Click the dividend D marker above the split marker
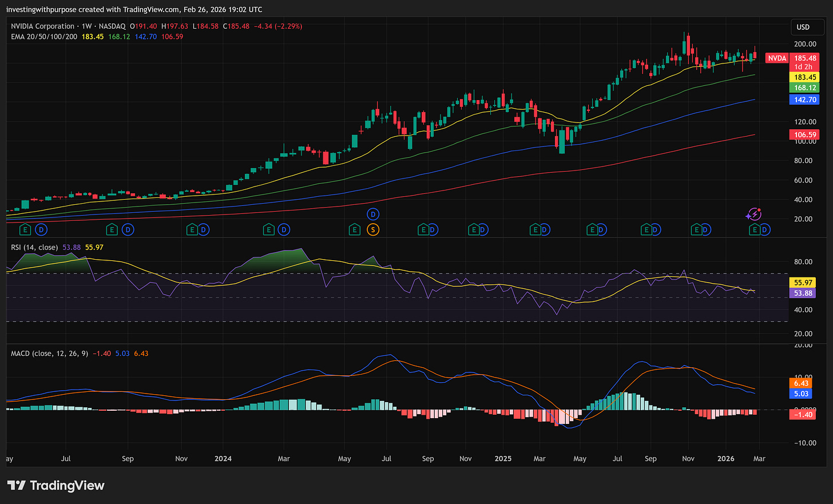This screenshot has height=504, width=833. (x=373, y=214)
